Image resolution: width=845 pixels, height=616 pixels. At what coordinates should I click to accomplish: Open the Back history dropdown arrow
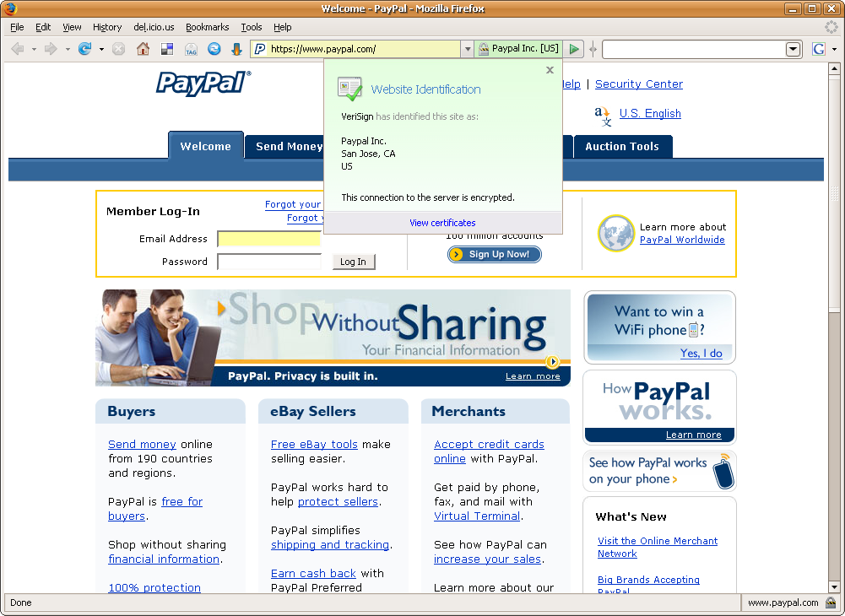(x=34, y=50)
